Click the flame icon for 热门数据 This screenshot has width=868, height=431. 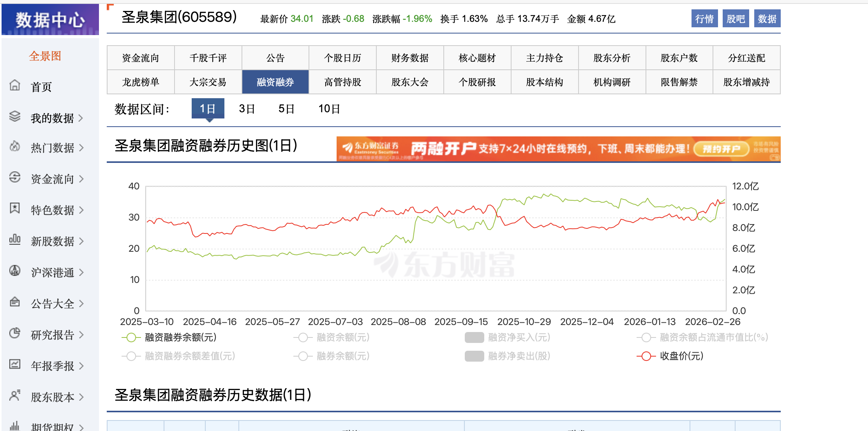click(x=15, y=147)
